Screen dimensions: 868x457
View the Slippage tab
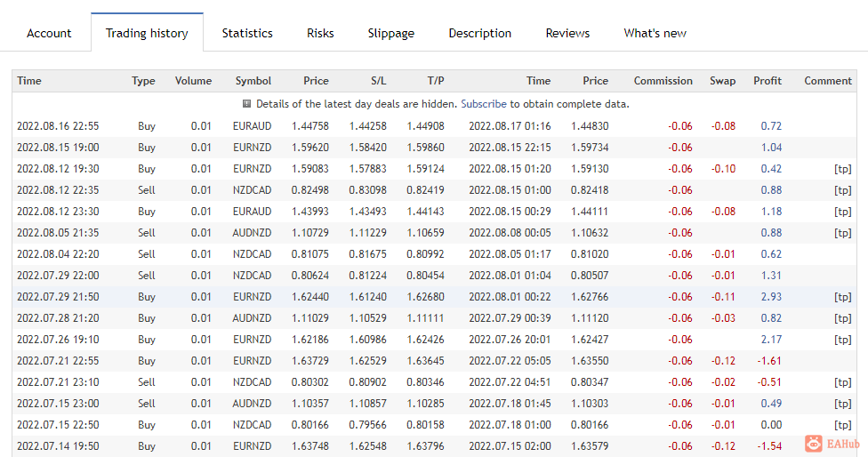point(390,33)
